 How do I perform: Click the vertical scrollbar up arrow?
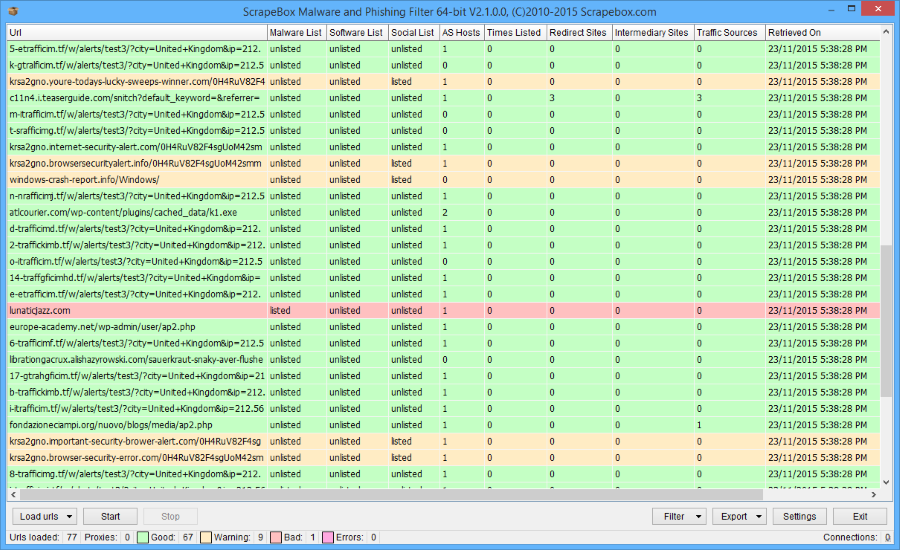pos(886,32)
